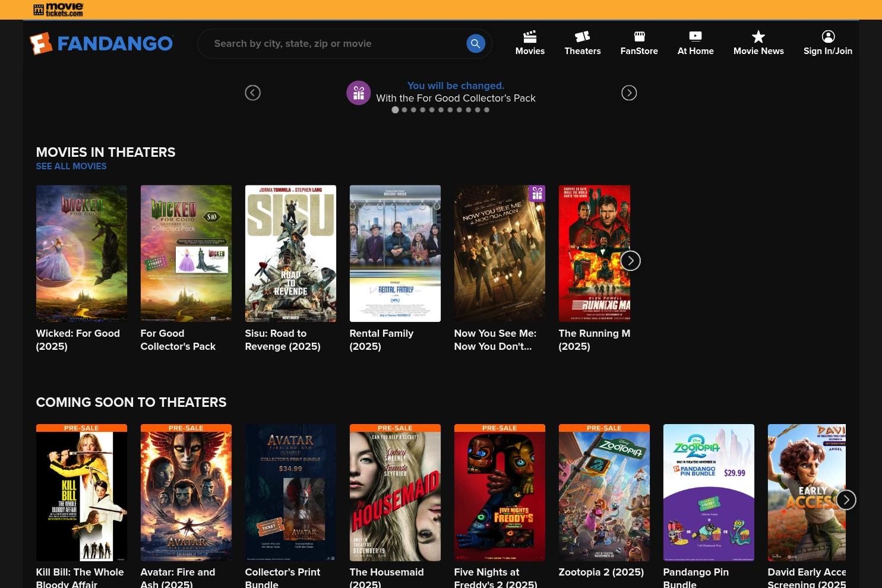Advance the Movies In Theaters carousel
This screenshot has width=882, height=588.
631,261
